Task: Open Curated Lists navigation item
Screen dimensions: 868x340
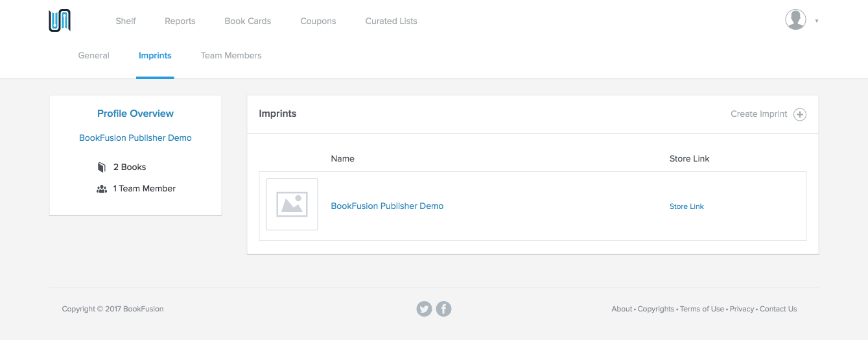Action: (x=391, y=21)
